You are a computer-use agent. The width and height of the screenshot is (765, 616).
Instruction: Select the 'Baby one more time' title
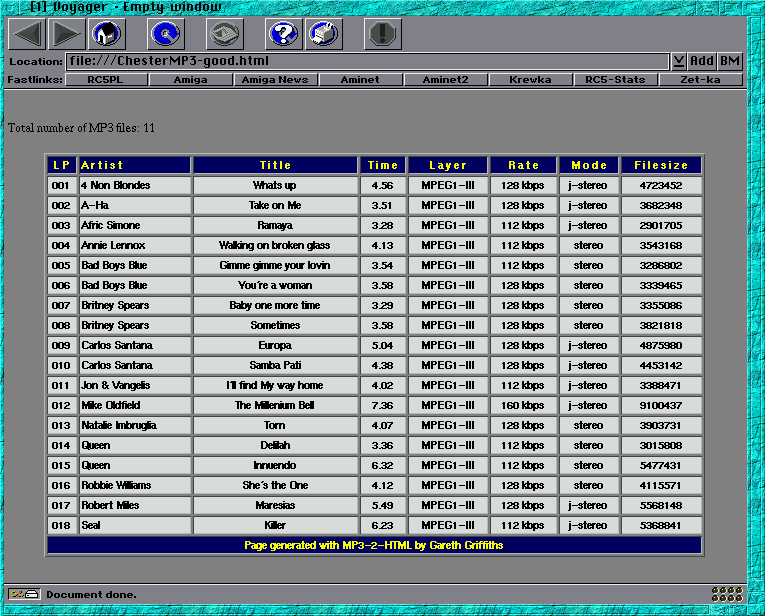[x=276, y=305]
